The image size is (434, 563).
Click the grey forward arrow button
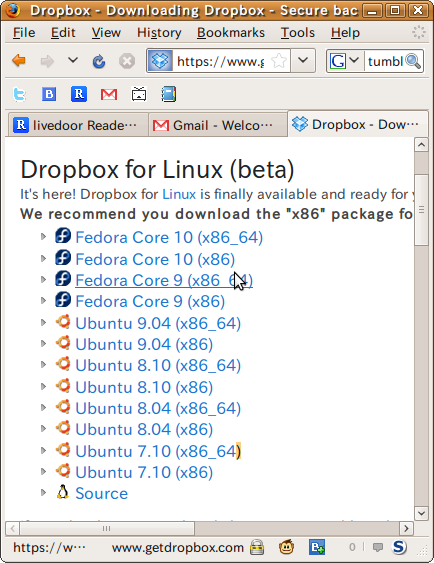pyautogui.click(x=47, y=61)
